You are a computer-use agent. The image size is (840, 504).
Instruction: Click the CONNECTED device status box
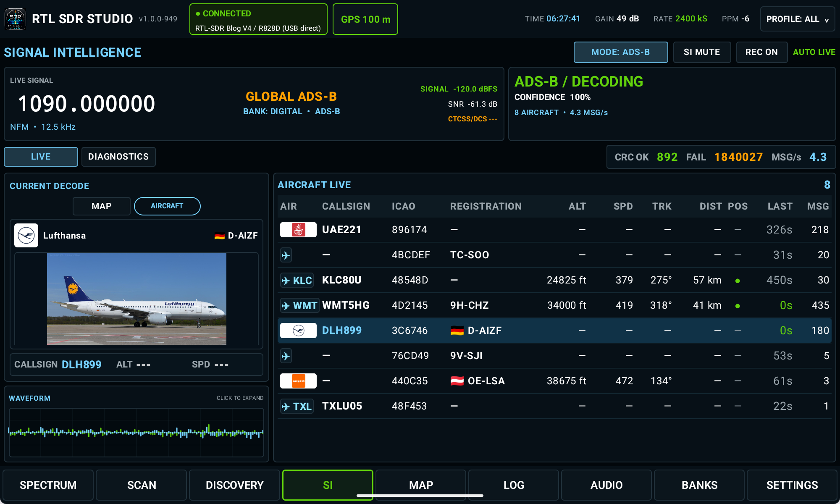258,19
